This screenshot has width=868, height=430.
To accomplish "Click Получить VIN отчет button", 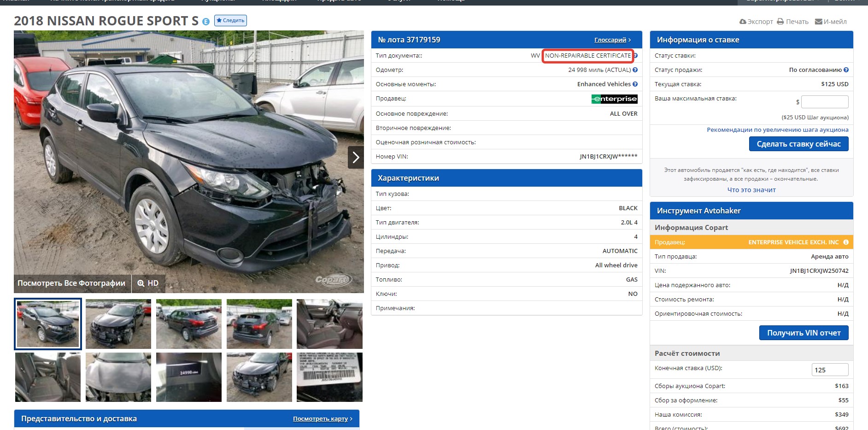I will tap(804, 333).
